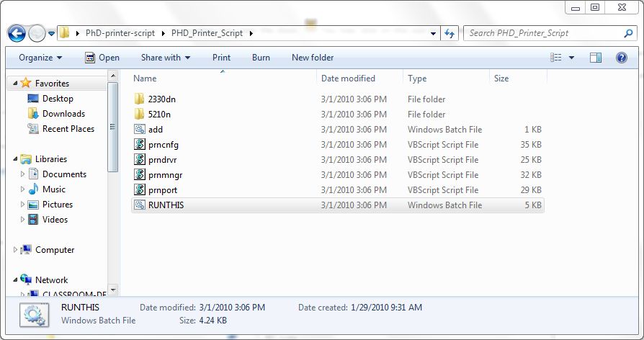Click Print in the toolbar
Screen dimensions: 644x340
tap(221, 58)
